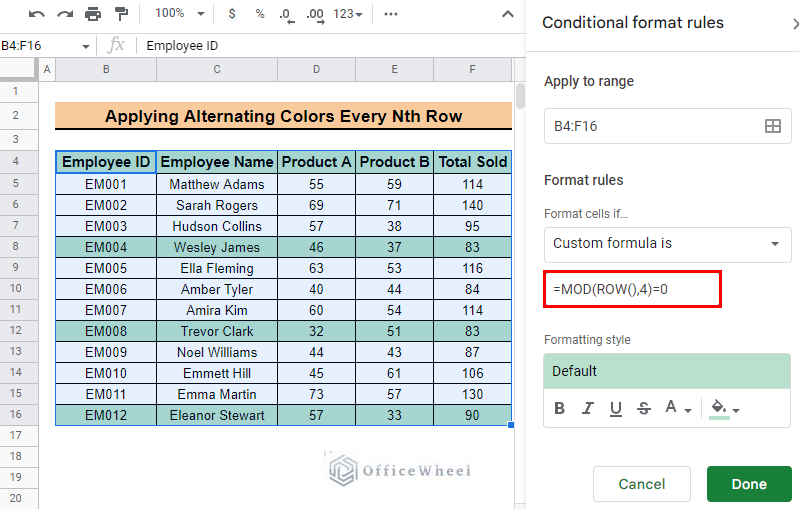Click the Undo icon
This screenshot has width=799, height=509.
point(36,14)
